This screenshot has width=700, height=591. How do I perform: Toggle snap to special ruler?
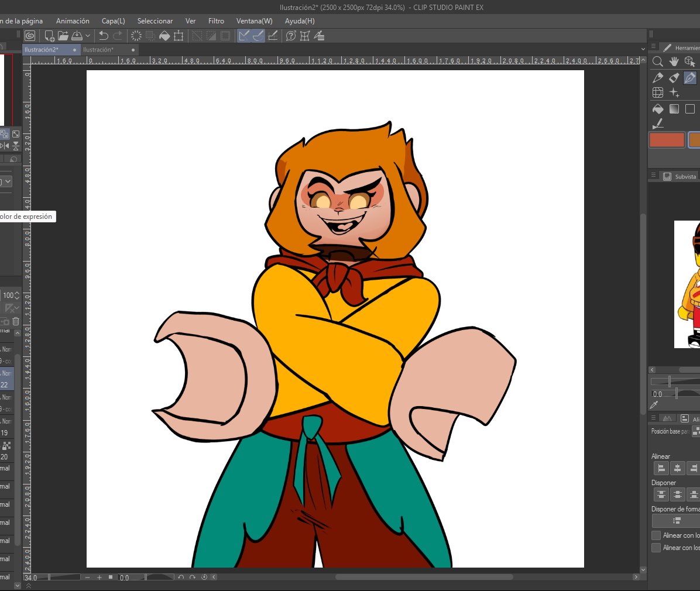pos(258,36)
